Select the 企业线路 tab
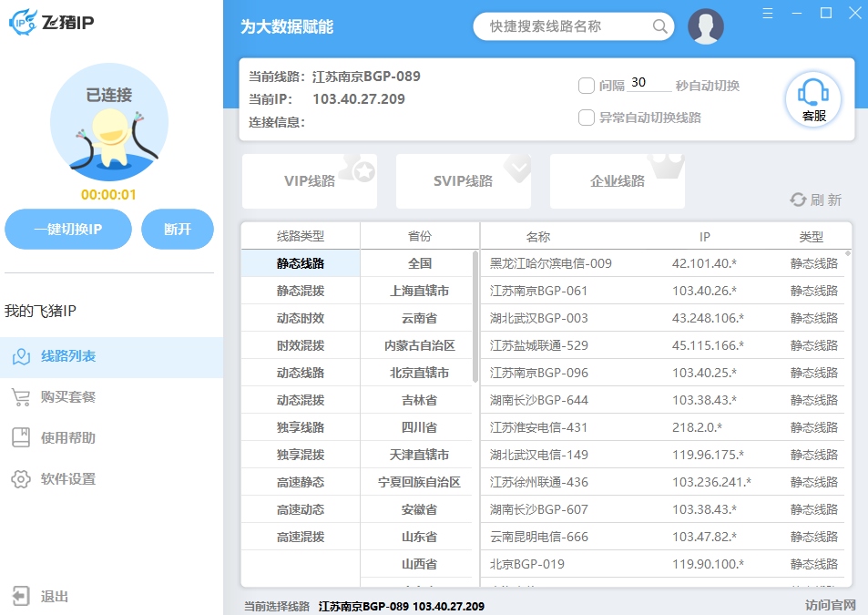 [x=617, y=181]
